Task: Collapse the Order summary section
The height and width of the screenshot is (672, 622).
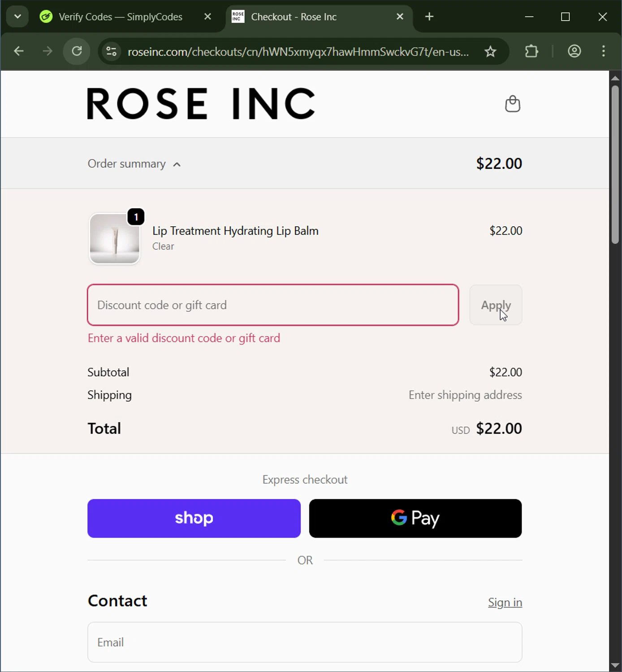Action: tap(134, 164)
